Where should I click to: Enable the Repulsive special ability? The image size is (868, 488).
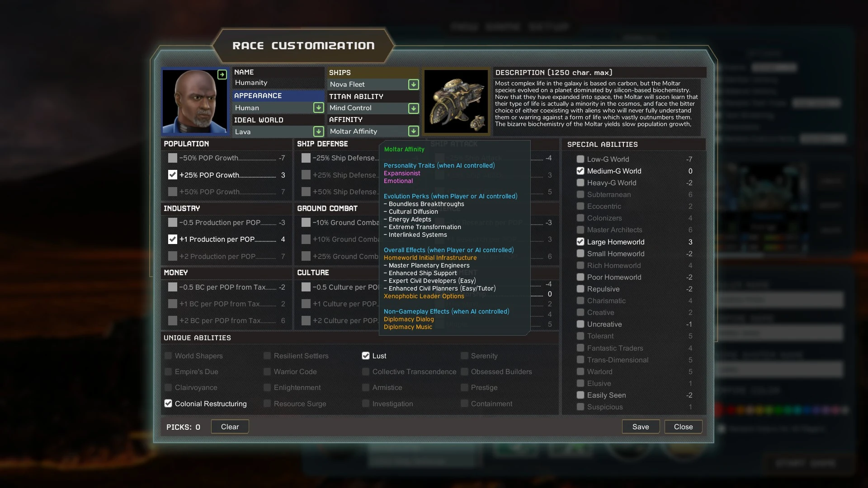[580, 289]
